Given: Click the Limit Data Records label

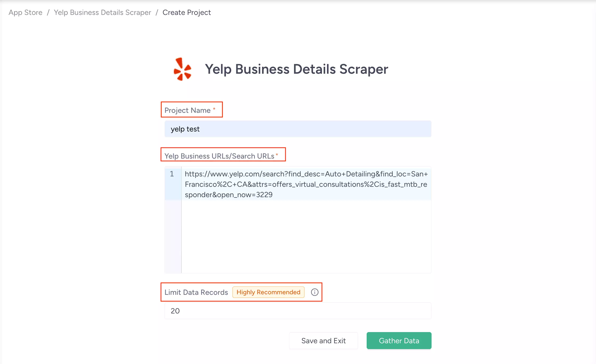Looking at the screenshot, I should click(196, 292).
